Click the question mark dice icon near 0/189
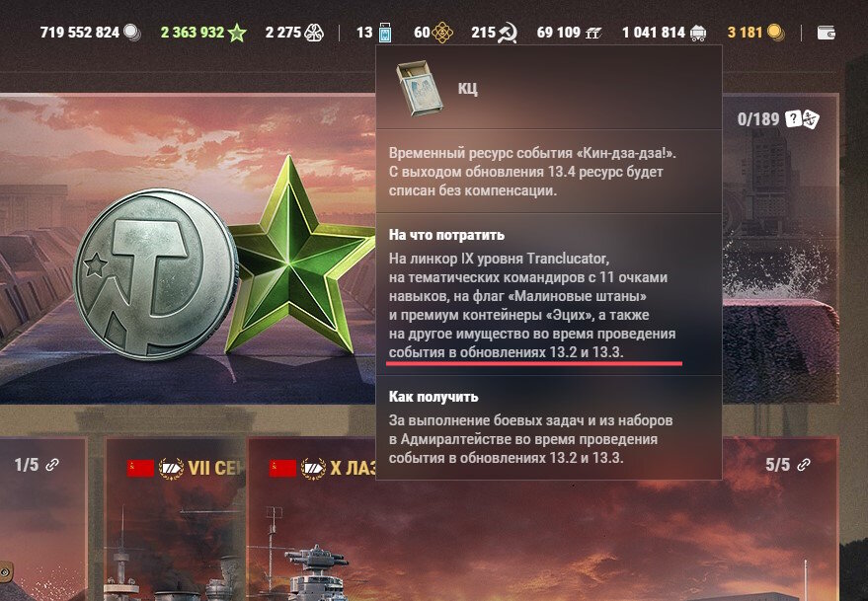868x601 pixels. (802, 119)
